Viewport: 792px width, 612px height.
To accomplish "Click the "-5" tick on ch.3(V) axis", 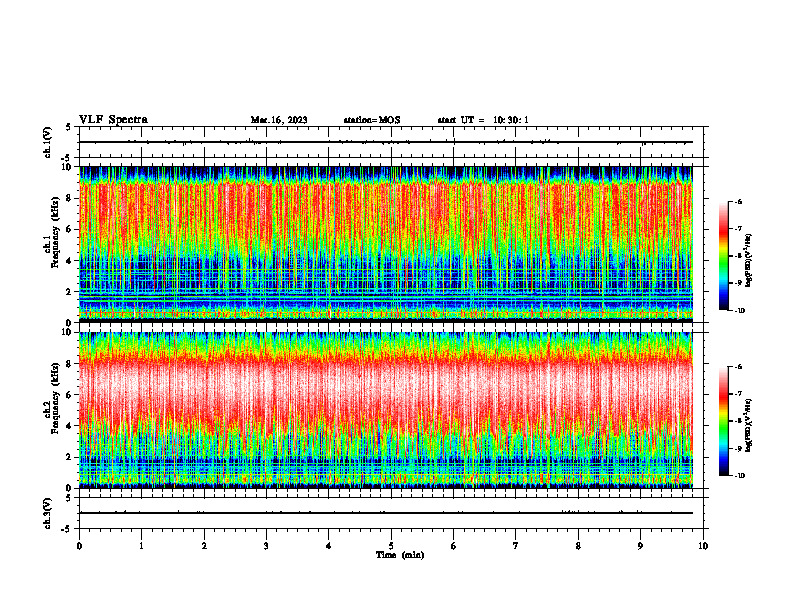I will point(67,529).
